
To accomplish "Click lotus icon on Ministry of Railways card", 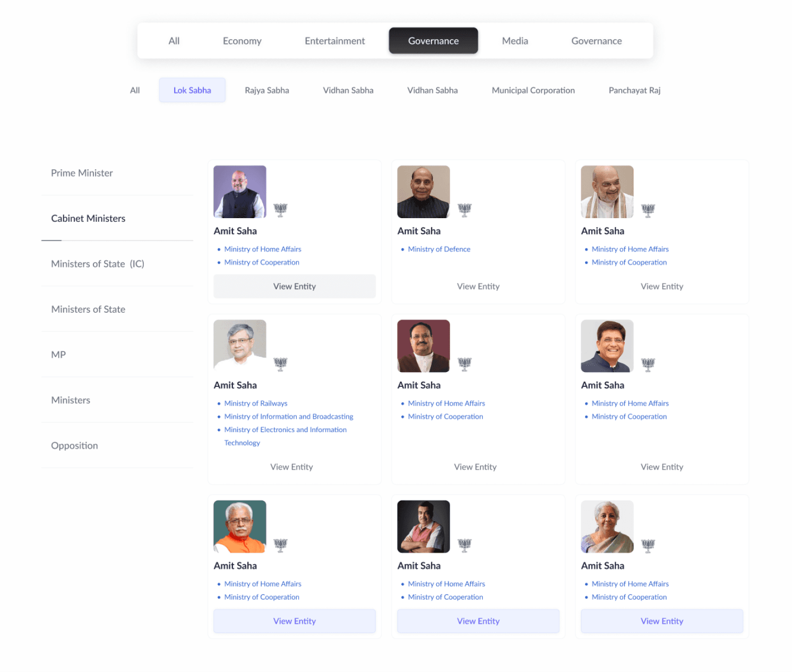I will pos(280,364).
